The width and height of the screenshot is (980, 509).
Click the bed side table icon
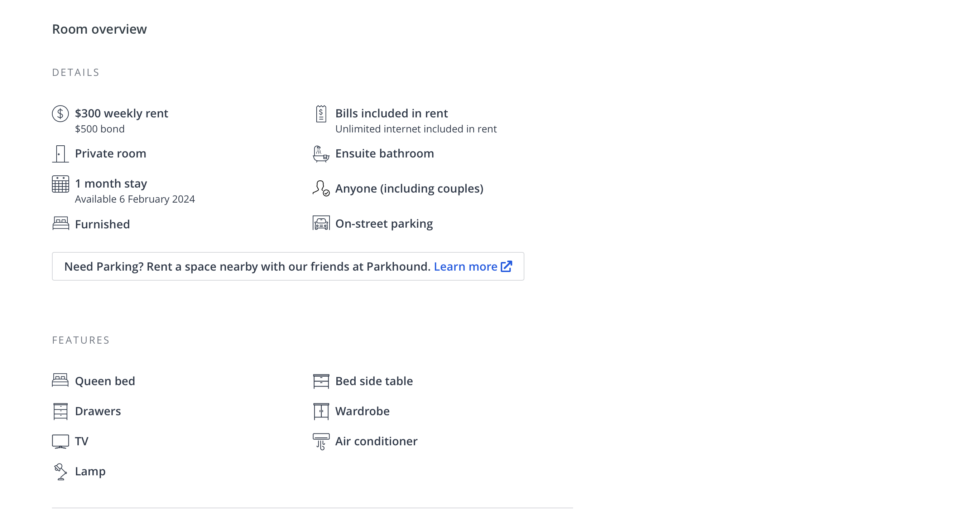(321, 381)
